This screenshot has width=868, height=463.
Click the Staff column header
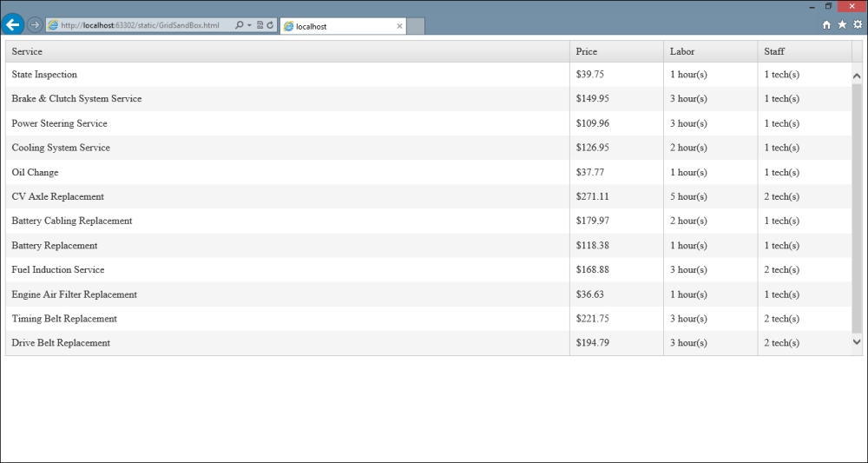click(805, 51)
